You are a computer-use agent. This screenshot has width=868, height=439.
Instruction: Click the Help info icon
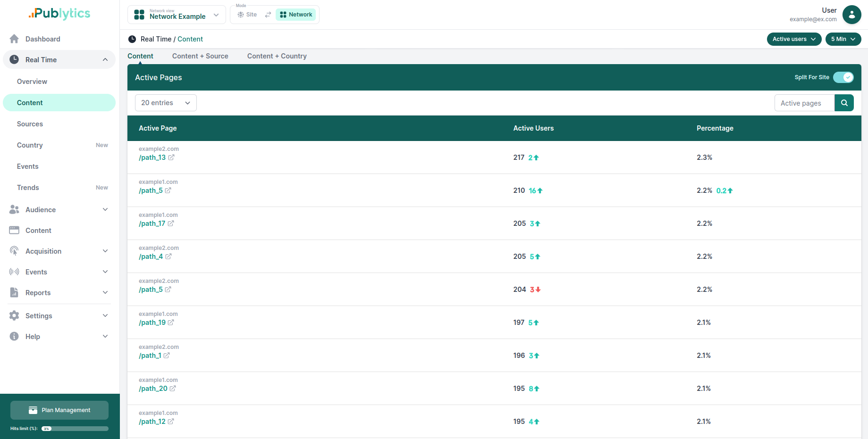tap(14, 336)
